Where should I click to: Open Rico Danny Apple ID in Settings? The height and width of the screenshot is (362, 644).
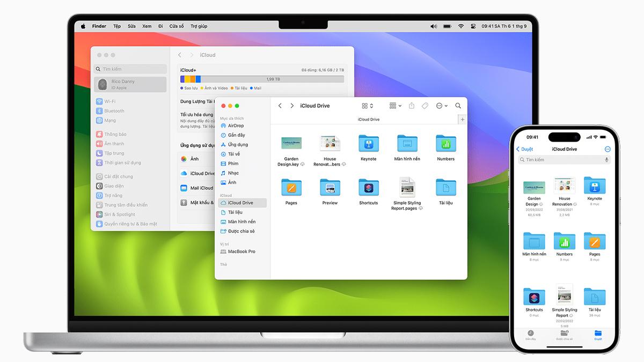click(x=130, y=84)
